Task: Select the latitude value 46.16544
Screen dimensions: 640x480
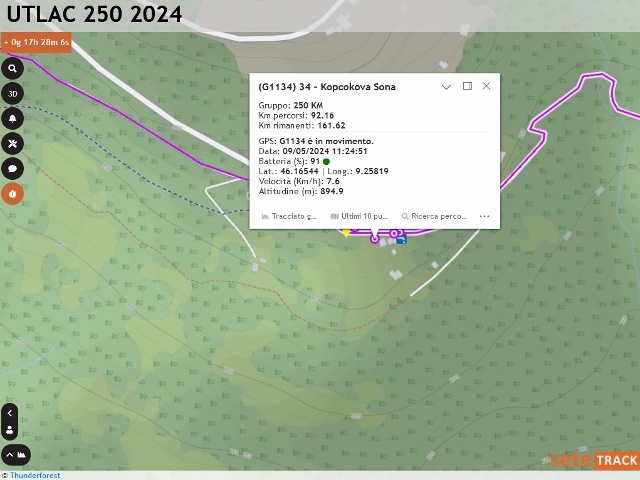Action: tap(299, 171)
